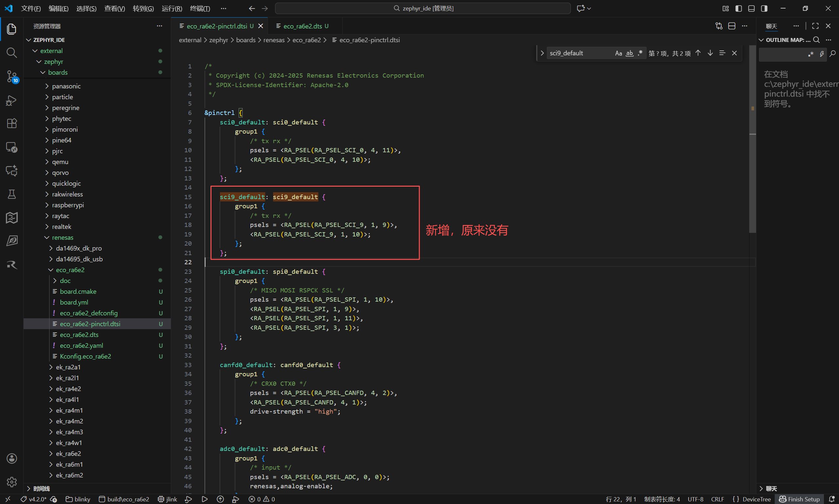Toggle Match Whole Word in find widget
The width and height of the screenshot is (839, 504).
point(629,53)
